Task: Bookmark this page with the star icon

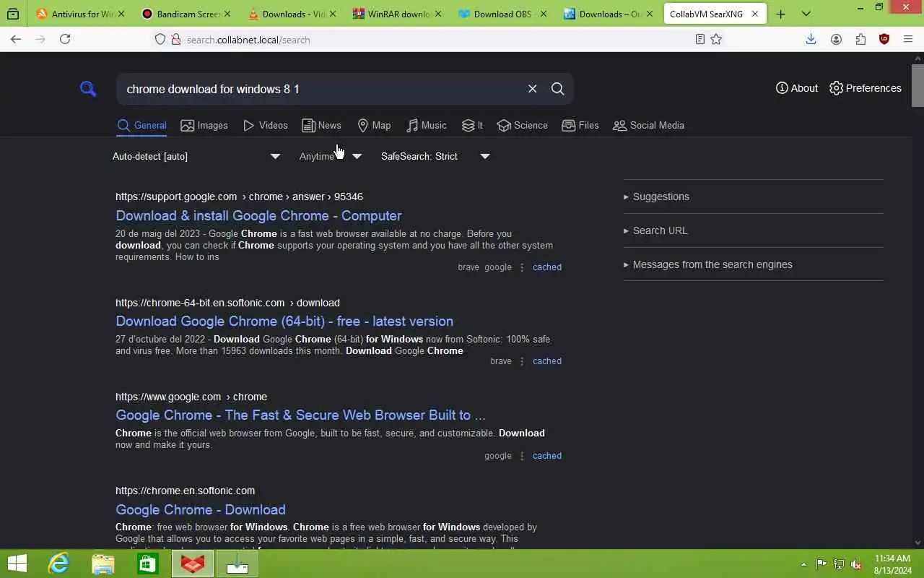Action: tap(716, 40)
